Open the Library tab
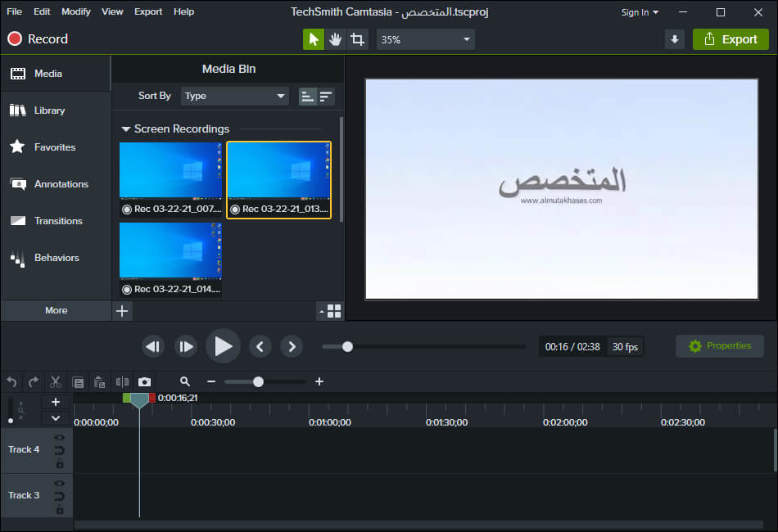Image resolution: width=778 pixels, height=532 pixels. [x=56, y=110]
